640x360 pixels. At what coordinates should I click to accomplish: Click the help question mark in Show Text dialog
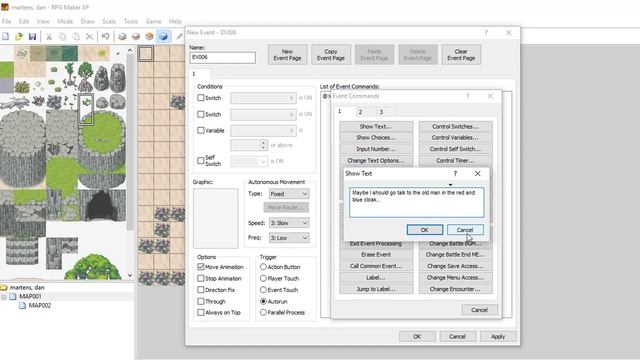[x=455, y=173]
